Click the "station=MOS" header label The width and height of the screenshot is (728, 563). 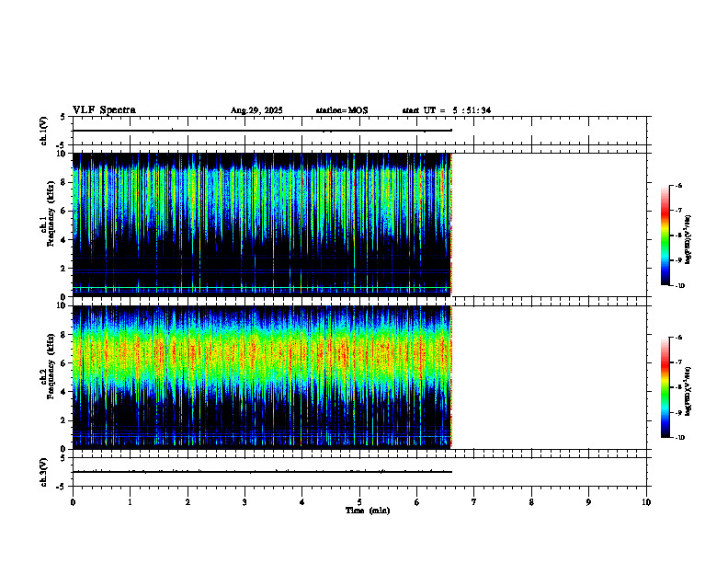point(342,110)
